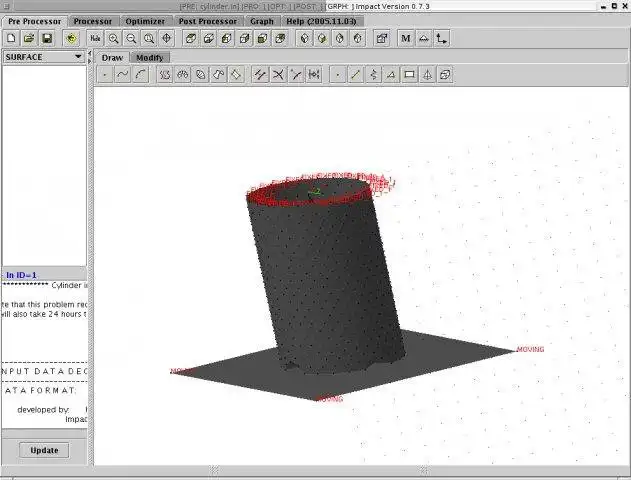Open the SURFACE dropdown list
The height and width of the screenshot is (480, 631).
[43, 57]
